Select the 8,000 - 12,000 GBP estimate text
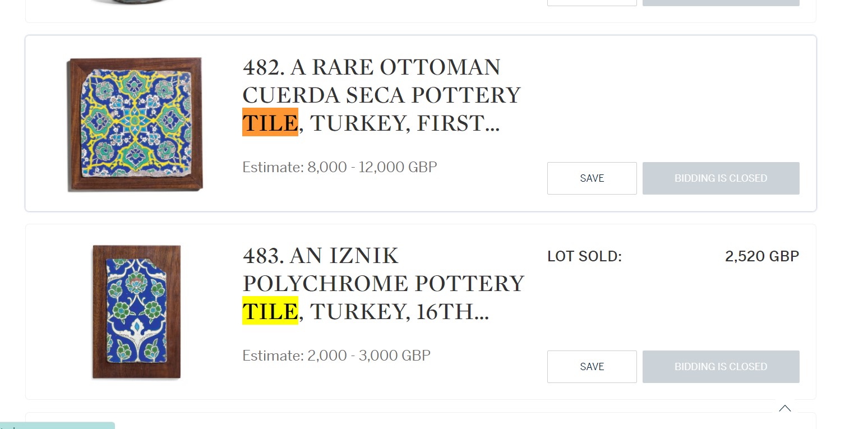The width and height of the screenshot is (868, 429). pyautogui.click(x=372, y=167)
